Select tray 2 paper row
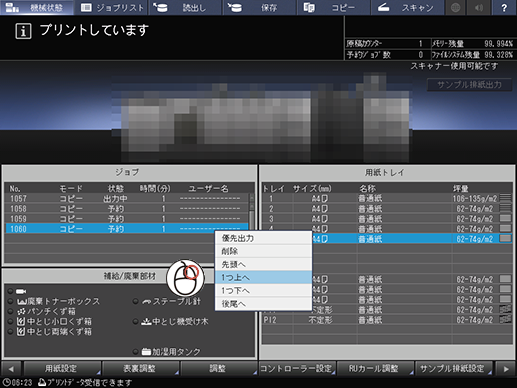The width and height of the screenshot is (517, 388). click(387, 209)
